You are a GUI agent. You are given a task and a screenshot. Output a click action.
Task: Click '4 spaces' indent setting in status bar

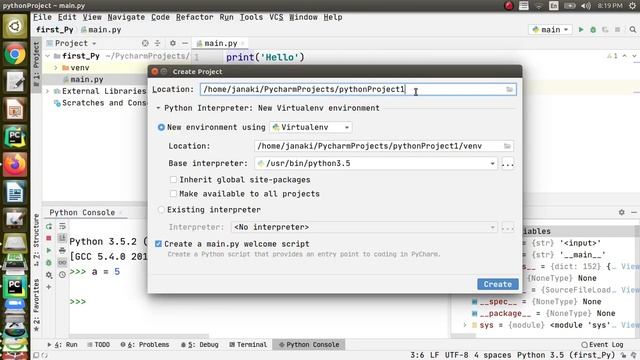click(x=492, y=355)
